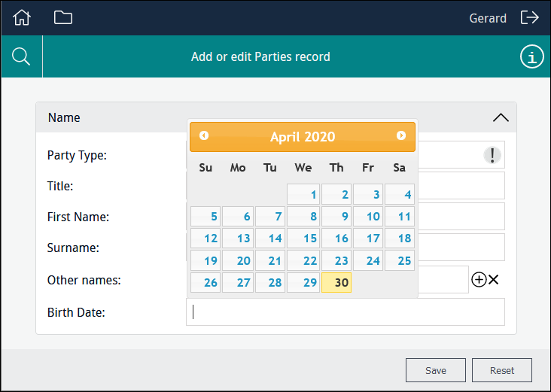Open the folder icon in header
The height and width of the screenshot is (392, 551).
63,17
